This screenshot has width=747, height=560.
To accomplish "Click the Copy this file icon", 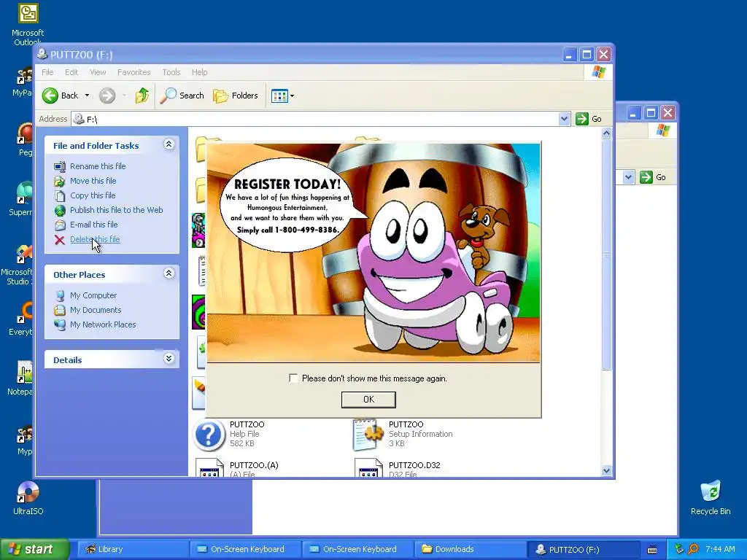I will point(60,195).
